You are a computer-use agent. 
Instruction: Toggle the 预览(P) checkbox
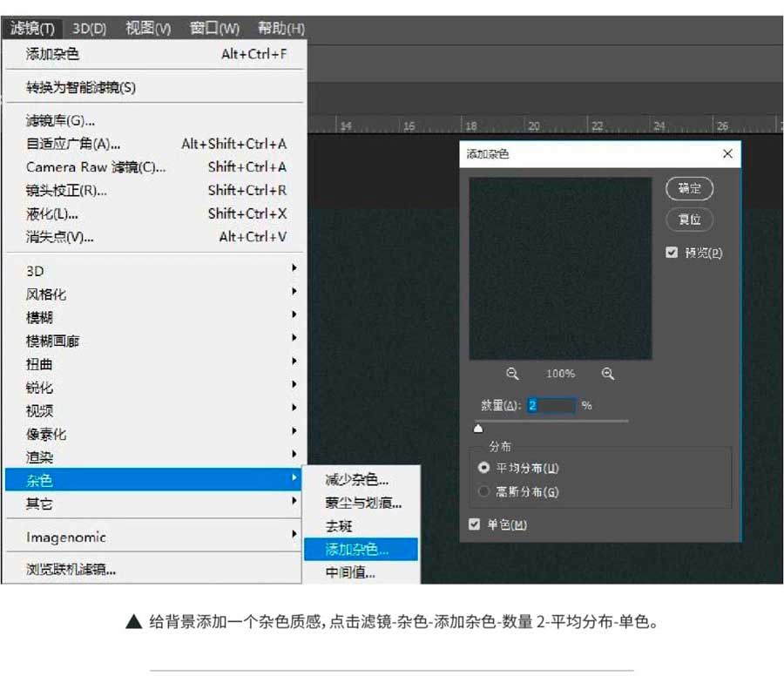pyautogui.click(x=672, y=253)
